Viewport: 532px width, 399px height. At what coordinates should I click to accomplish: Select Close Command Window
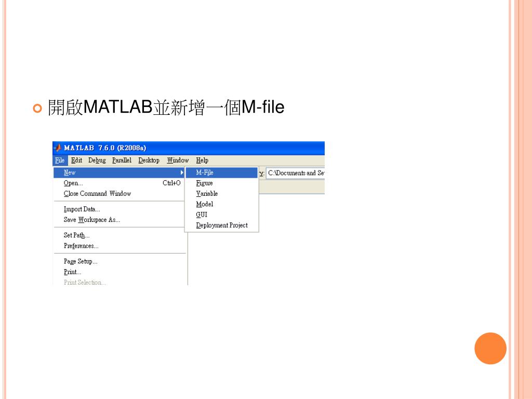point(119,194)
